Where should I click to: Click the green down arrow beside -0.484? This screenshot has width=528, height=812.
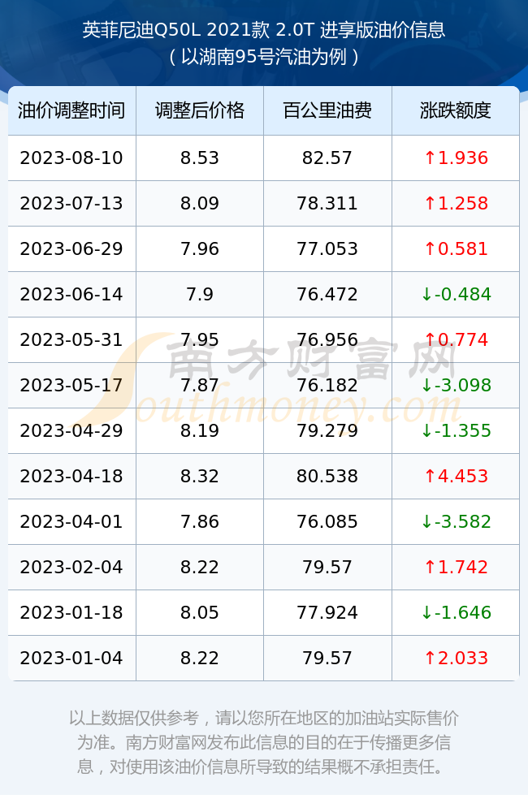pyautogui.click(x=426, y=294)
